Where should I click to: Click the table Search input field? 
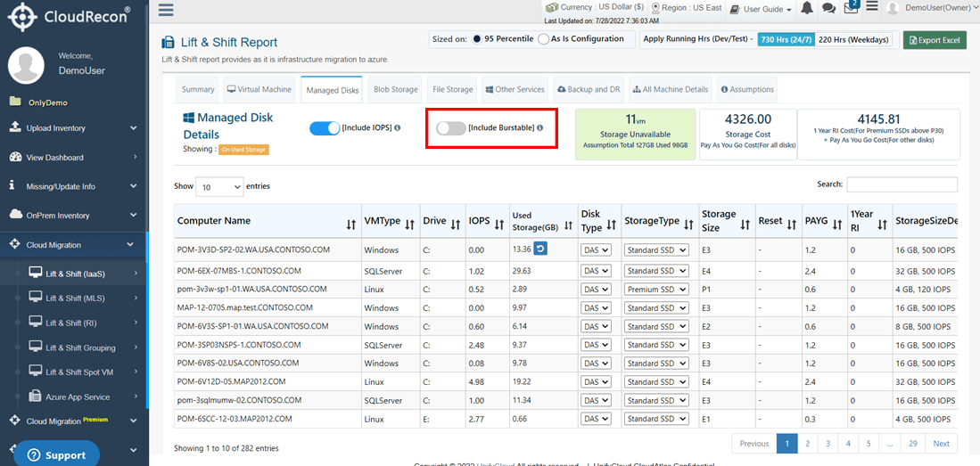[x=902, y=184]
